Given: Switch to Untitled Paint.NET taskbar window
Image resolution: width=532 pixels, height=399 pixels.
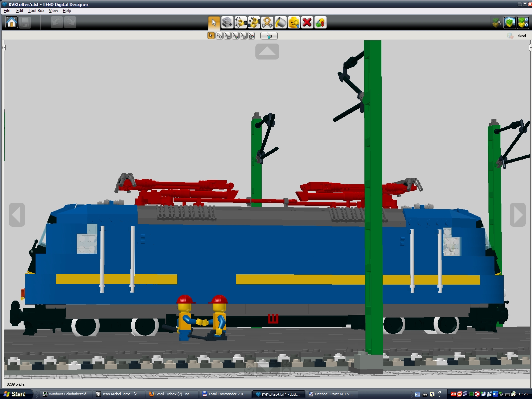Looking at the screenshot, I should pos(331,394).
